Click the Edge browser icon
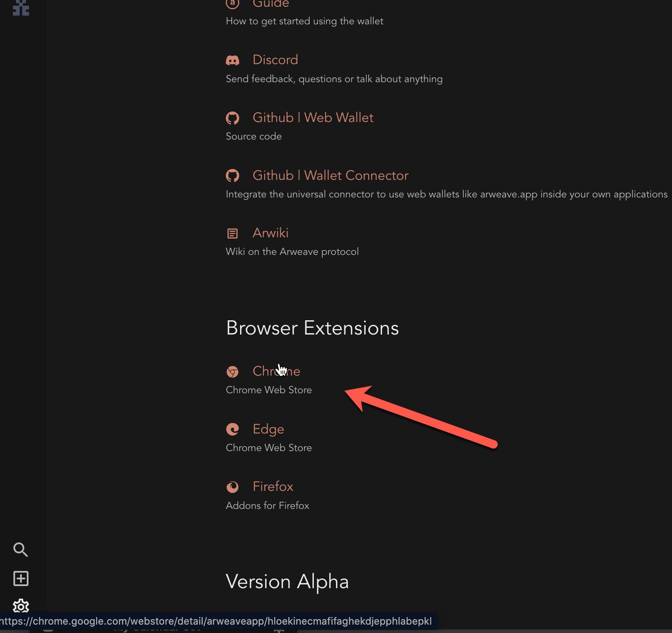 pyautogui.click(x=233, y=429)
